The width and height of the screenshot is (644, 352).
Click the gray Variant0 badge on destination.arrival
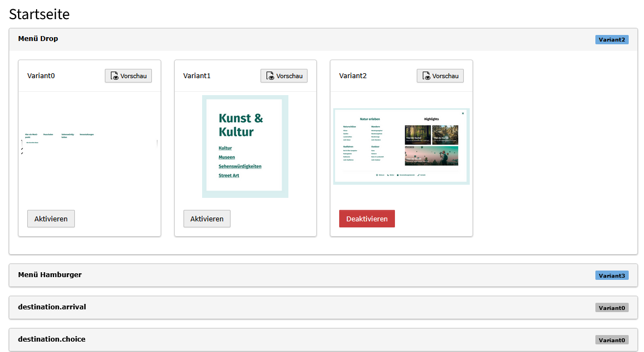611,308
